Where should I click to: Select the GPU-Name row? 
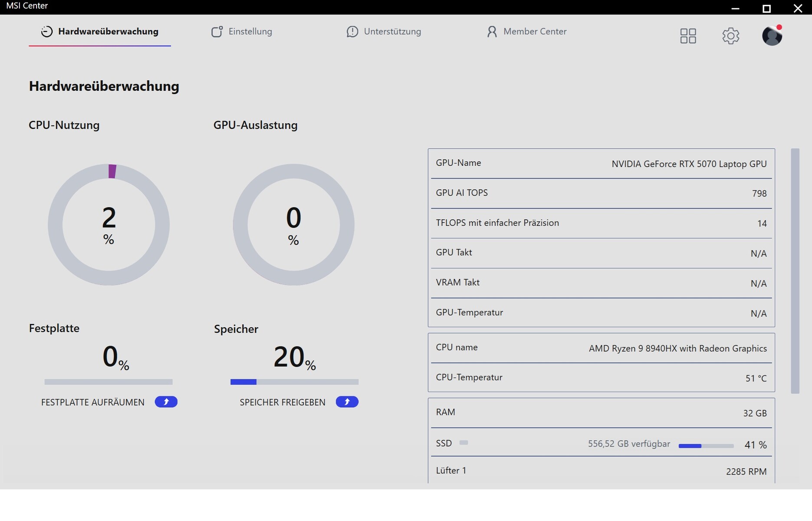click(x=602, y=164)
